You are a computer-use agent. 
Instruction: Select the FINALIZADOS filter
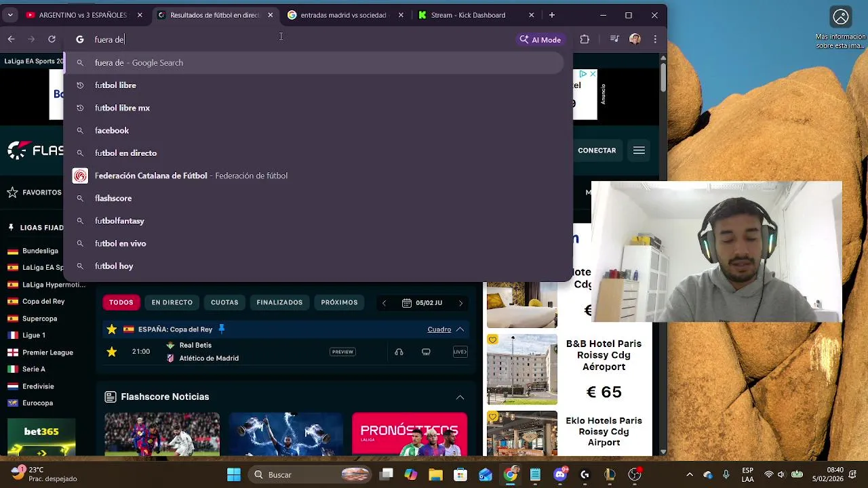[279, 302]
